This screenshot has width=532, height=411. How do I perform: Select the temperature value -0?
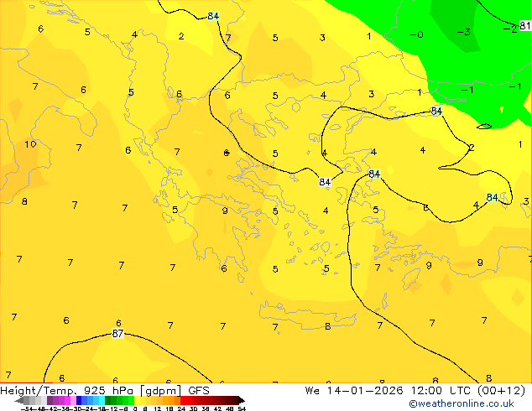click(417, 34)
